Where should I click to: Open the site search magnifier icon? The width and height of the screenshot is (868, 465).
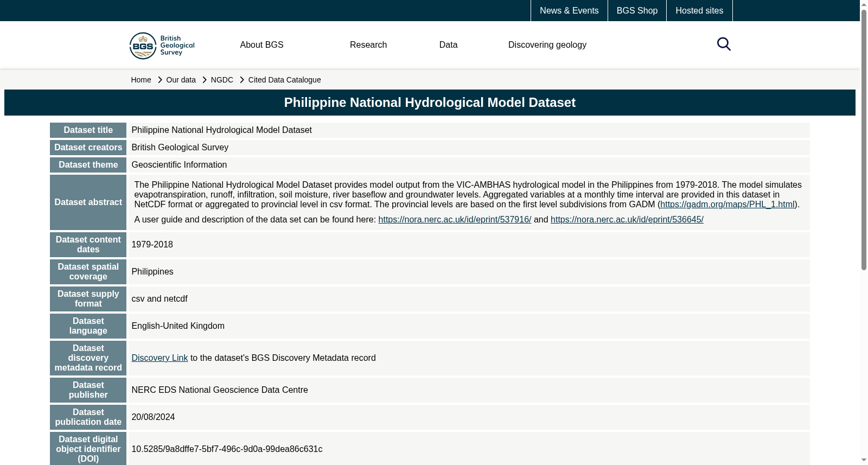pyautogui.click(x=724, y=44)
